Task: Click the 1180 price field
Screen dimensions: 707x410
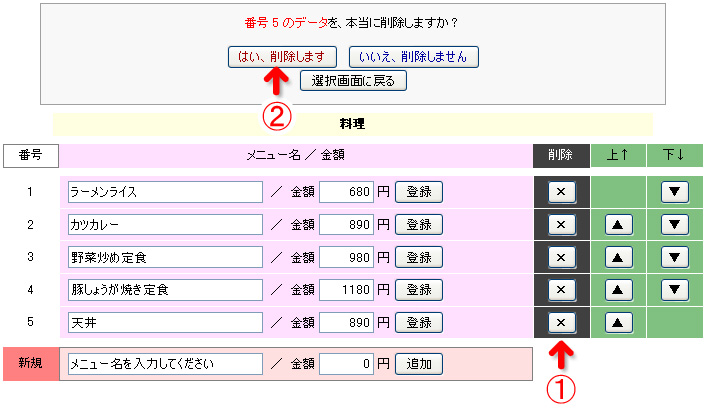Action: click(346, 290)
